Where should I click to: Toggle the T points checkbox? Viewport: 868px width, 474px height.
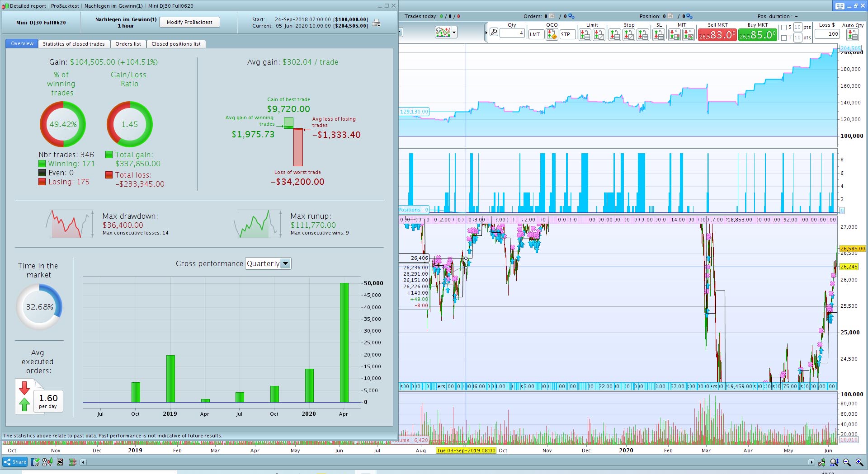(784, 38)
